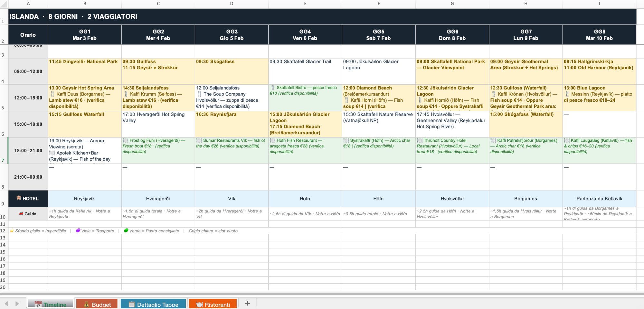Add a new sheet with the plus button

click(x=248, y=304)
